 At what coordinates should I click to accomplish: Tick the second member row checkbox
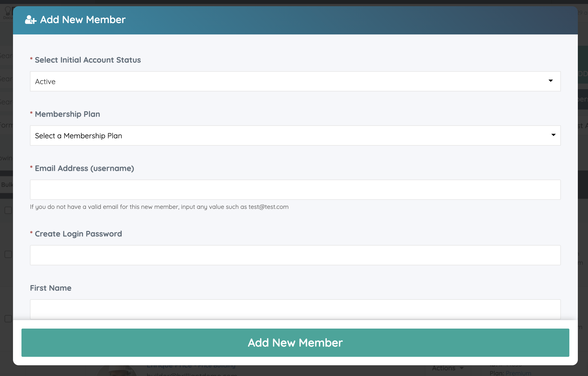[x=8, y=254]
